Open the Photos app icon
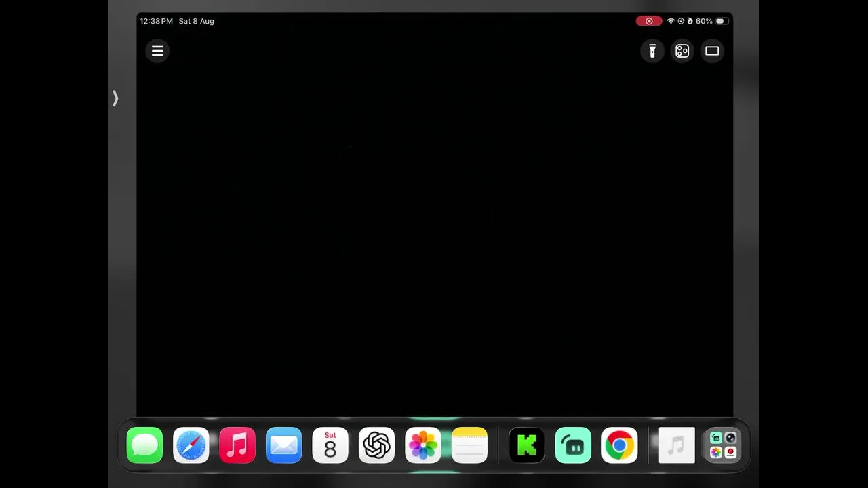The width and height of the screenshot is (868, 488). [x=423, y=445]
